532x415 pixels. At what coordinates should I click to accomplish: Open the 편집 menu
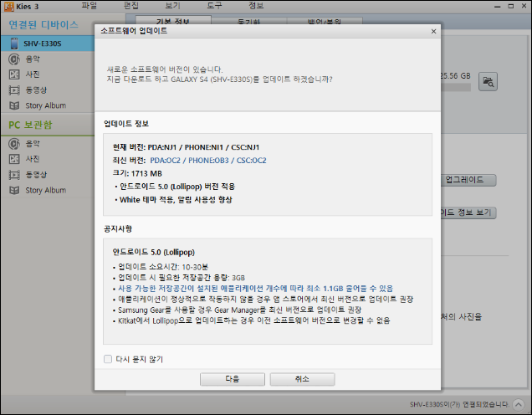131,6
